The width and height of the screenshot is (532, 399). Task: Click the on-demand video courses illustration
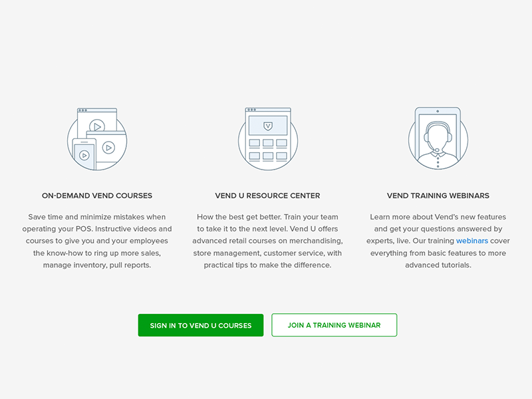point(97,139)
